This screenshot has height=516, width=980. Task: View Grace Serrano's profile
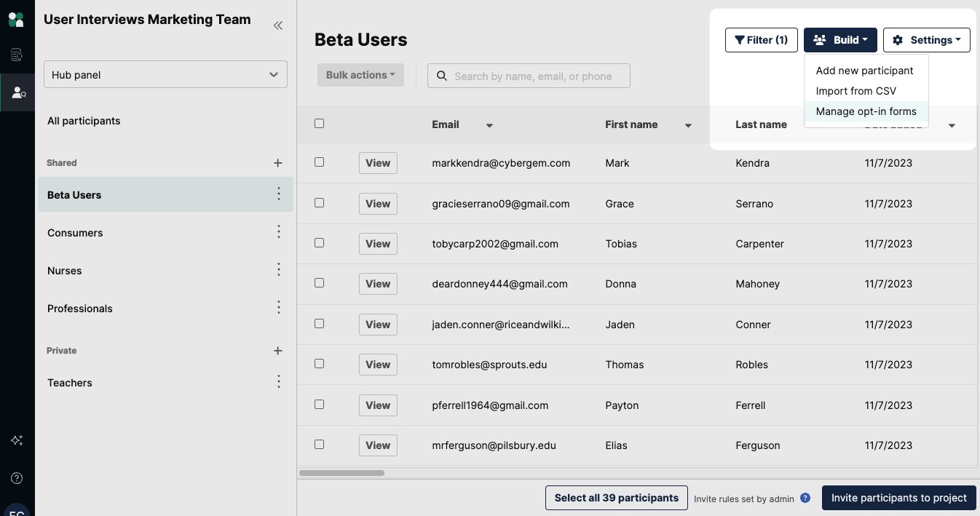coord(378,204)
